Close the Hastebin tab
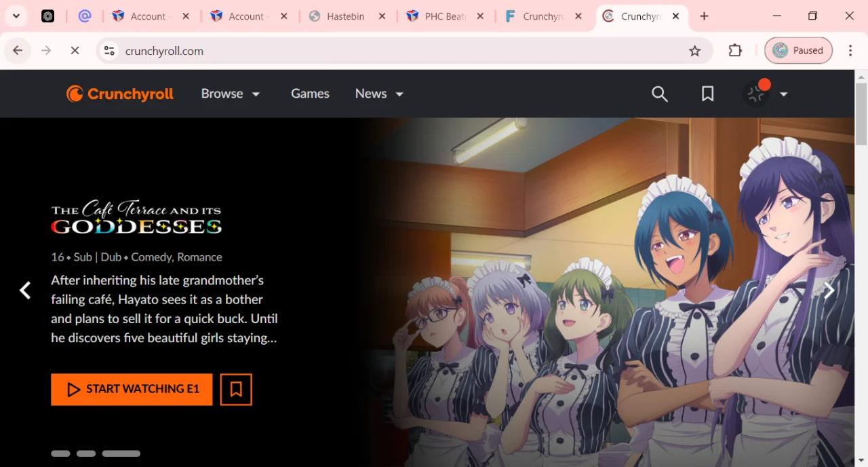Image resolution: width=868 pixels, height=467 pixels. [x=382, y=16]
